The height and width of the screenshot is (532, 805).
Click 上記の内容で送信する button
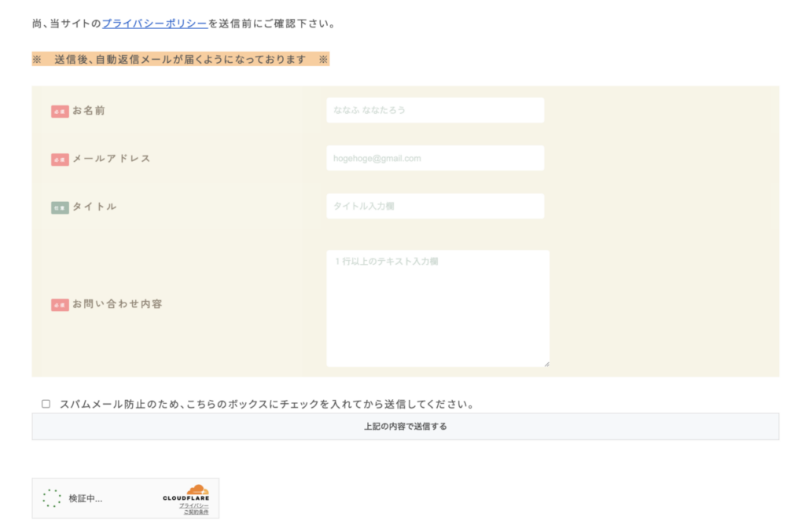tap(405, 427)
